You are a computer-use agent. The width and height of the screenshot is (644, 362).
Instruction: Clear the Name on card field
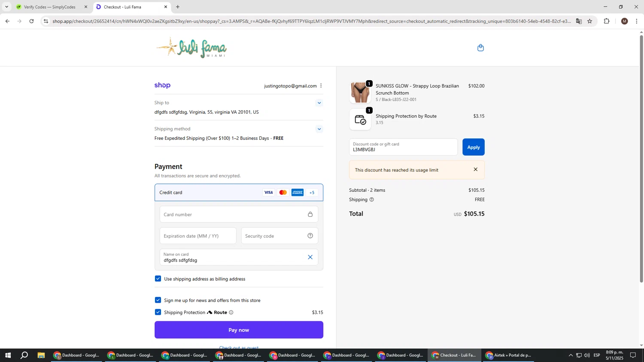[x=310, y=257]
